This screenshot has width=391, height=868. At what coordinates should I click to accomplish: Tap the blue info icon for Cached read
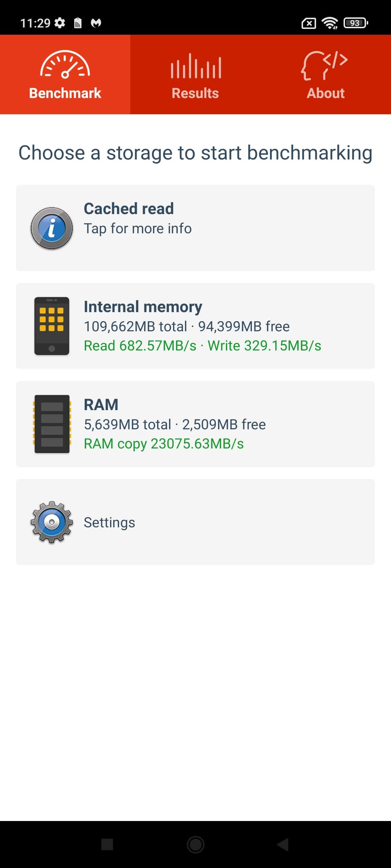pos(52,228)
